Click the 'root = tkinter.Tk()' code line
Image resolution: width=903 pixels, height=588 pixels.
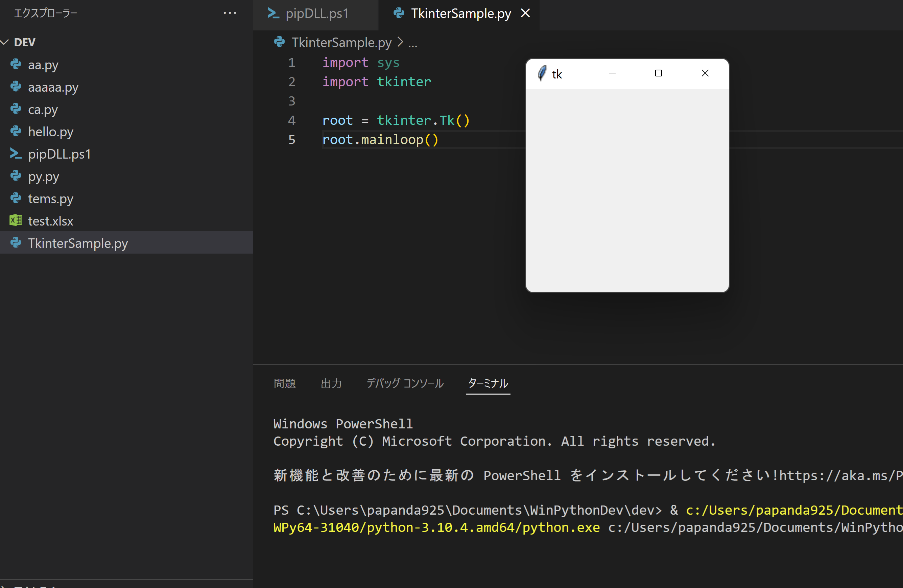point(396,120)
